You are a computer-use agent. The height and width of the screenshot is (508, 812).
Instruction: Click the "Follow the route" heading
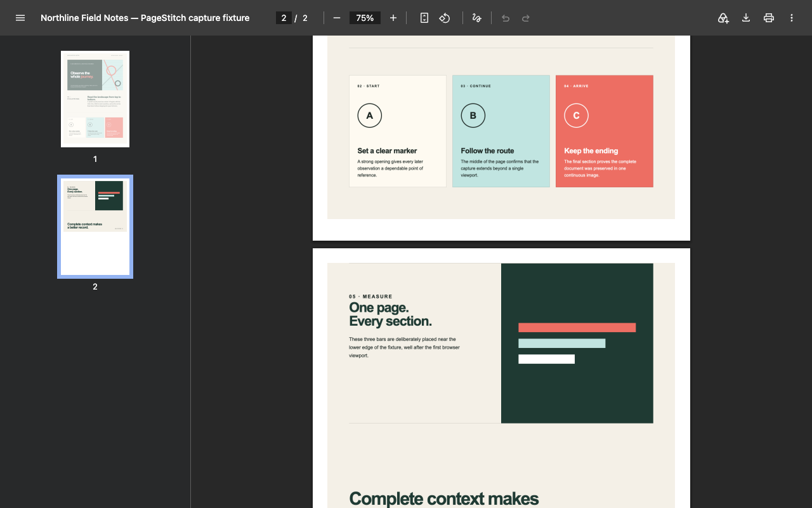click(487, 151)
